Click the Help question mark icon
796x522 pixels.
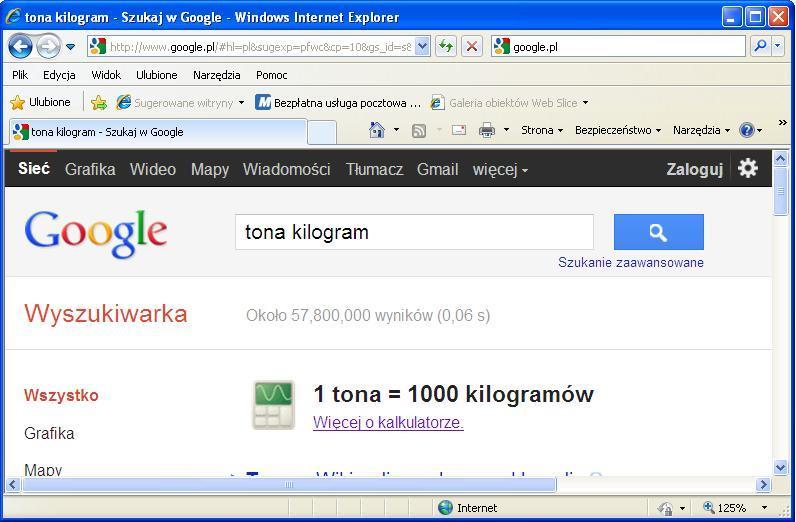pyautogui.click(x=747, y=130)
